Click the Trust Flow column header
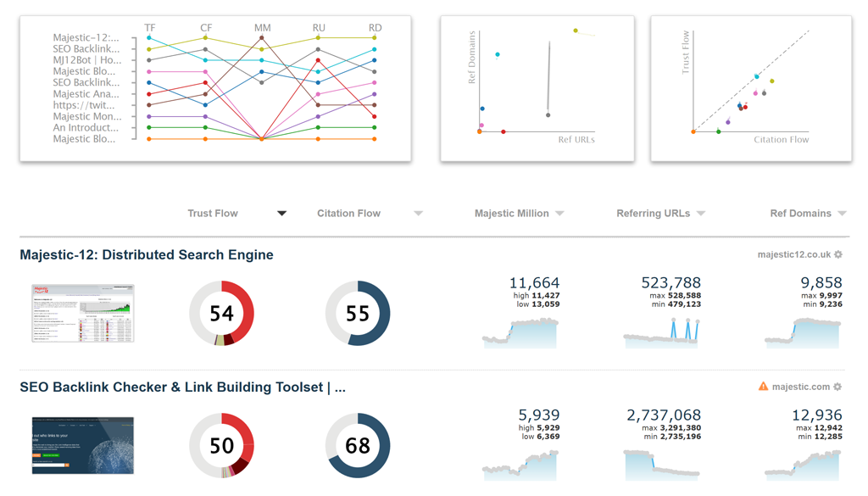The width and height of the screenshot is (868, 496). point(213,214)
